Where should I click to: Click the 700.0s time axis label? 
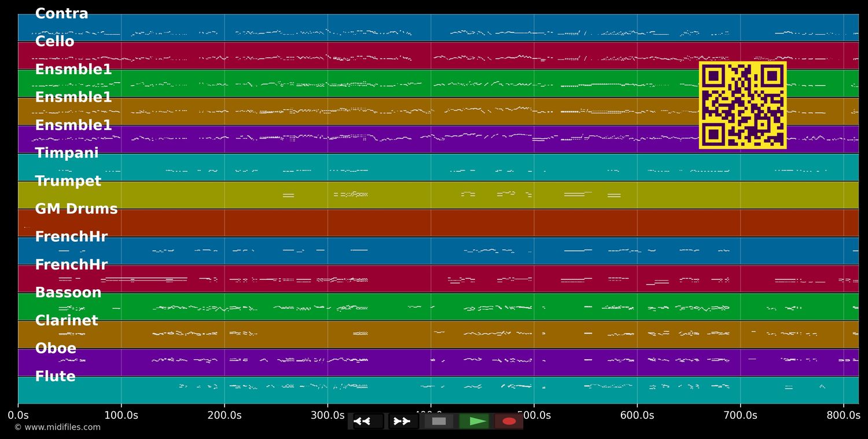click(x=740, y=415)
